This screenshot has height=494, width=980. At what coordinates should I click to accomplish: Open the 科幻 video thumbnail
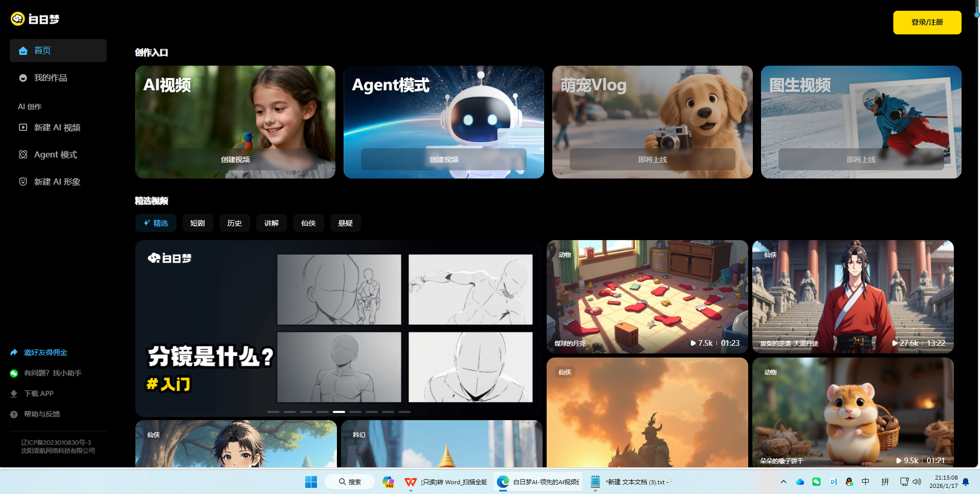[442, 444]
